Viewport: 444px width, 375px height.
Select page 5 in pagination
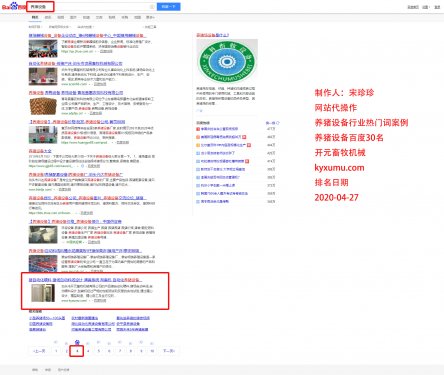pyautogui.click(x=98, y=351)
